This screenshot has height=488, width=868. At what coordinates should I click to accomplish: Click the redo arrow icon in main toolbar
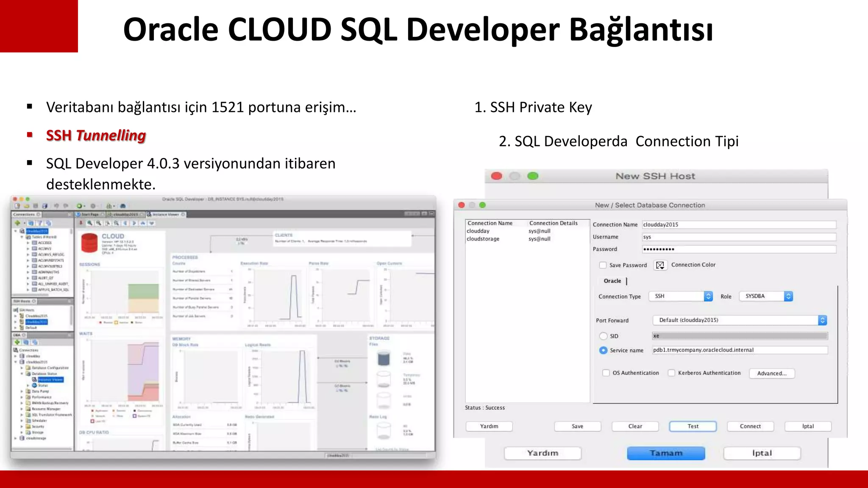65,206
